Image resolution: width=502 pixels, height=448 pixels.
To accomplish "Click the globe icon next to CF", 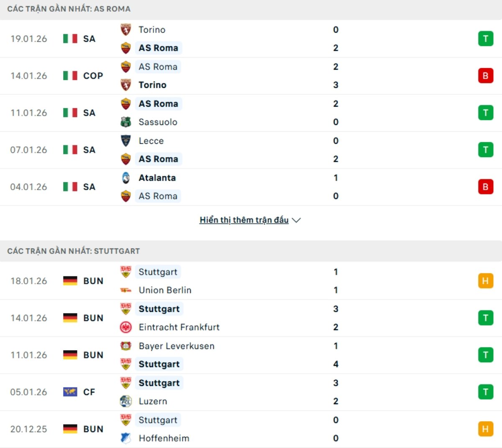I will (69, 392).
